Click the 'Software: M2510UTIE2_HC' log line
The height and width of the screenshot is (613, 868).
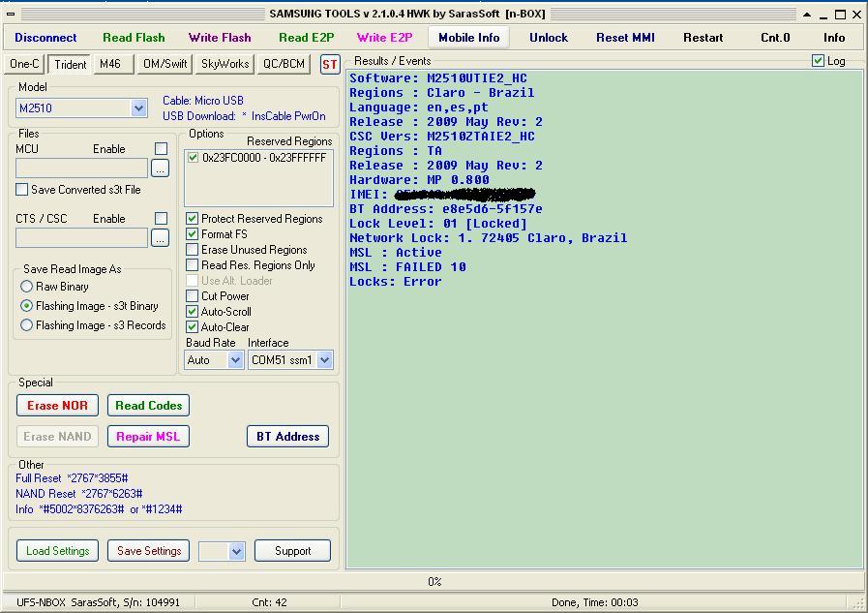click(438, 78)
